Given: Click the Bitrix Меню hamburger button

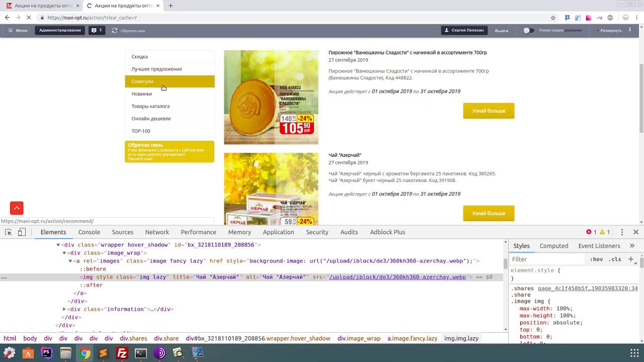Looking at the screenshot, I should 18,30.
